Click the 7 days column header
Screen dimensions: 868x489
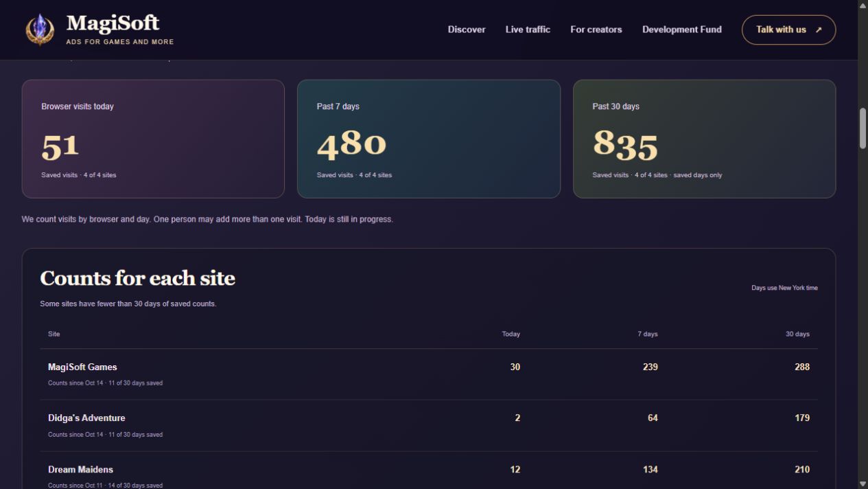[x=648, y=334]
